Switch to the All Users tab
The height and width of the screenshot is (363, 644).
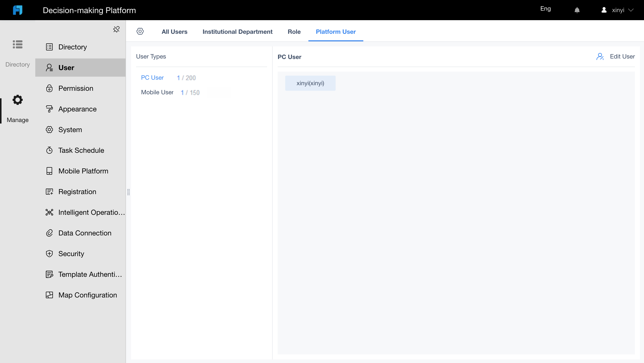tap(174, 32)
